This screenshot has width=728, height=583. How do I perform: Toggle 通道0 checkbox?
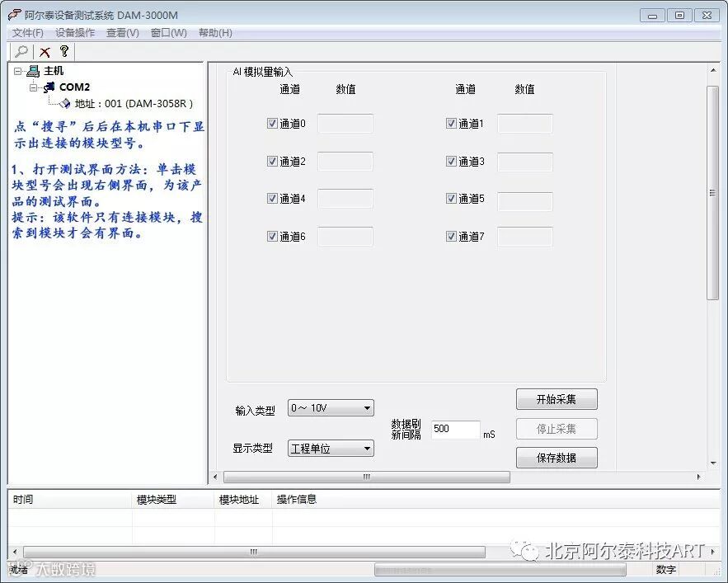click(x=272, y=123)
